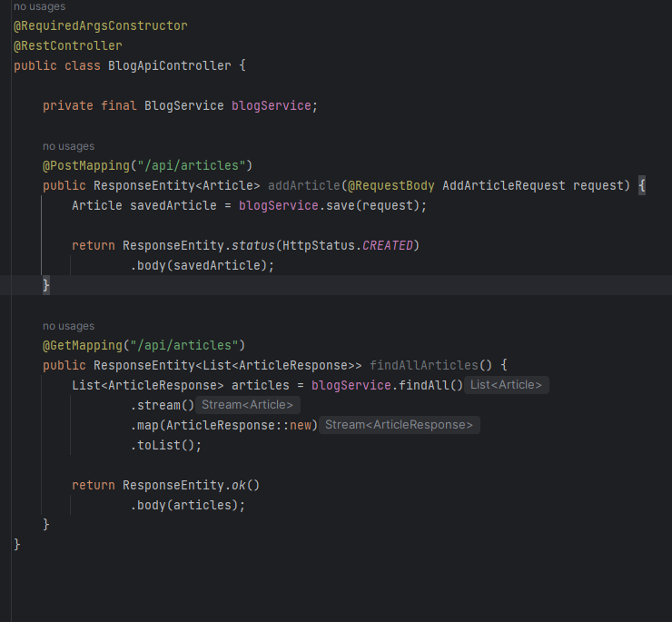672x622 pixels.
Task: Click the save method call on blogService
Action: click(341, 205)
